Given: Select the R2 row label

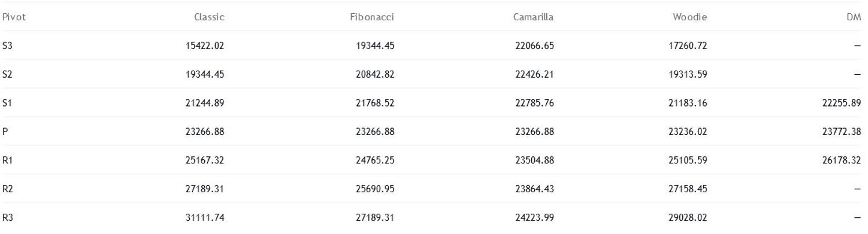Looking at the screenshot, I should coord(7,189).
